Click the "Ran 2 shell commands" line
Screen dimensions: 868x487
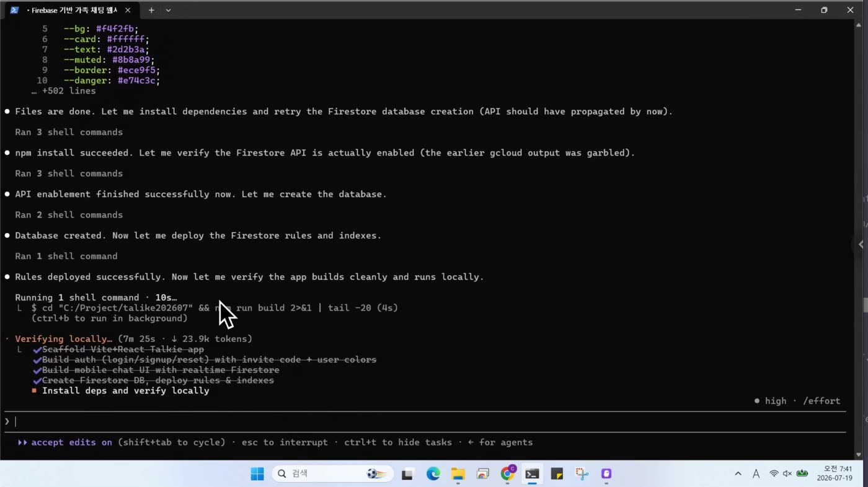tap(69, 215)
